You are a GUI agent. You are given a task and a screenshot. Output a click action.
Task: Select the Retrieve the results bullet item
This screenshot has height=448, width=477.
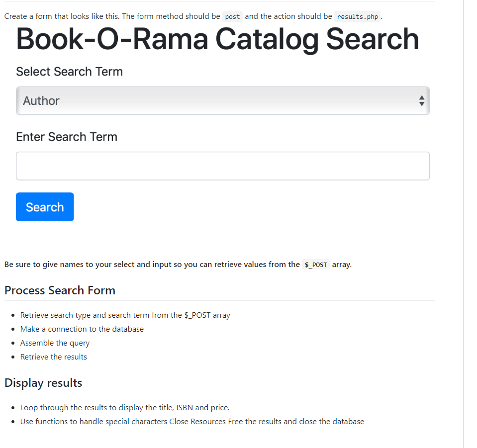[x=53, y=357]
